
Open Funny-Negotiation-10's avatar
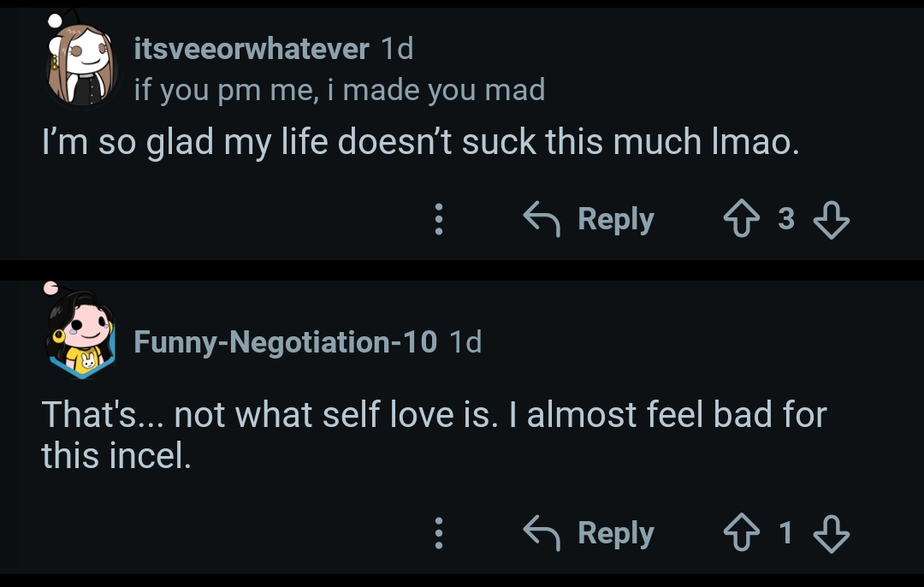click(80, 334)
